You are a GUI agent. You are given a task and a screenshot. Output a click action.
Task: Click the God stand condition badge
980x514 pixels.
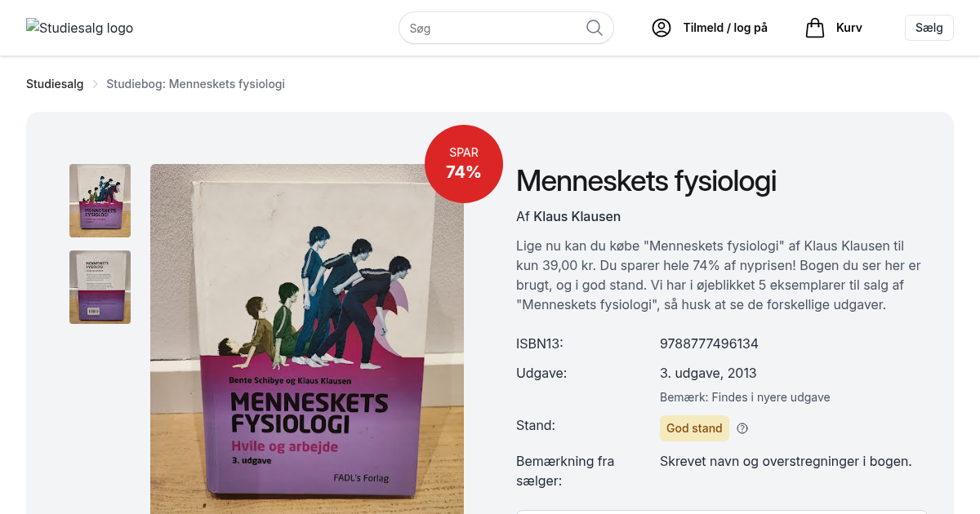click(694, 428)
